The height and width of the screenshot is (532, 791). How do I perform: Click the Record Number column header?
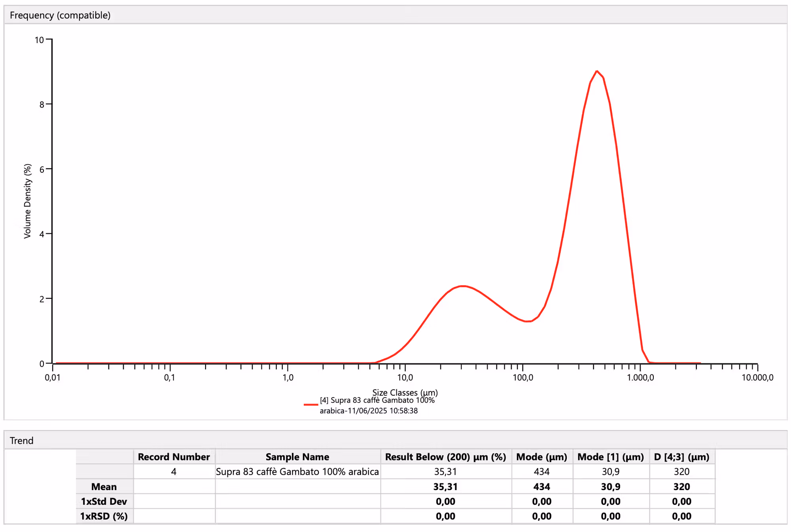pyautogui.click(x=174, y=457)
